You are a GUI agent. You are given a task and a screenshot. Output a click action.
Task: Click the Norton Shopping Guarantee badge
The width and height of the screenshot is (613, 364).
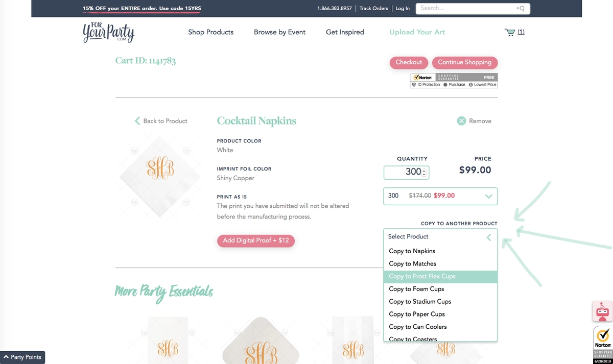coord(454,80)
